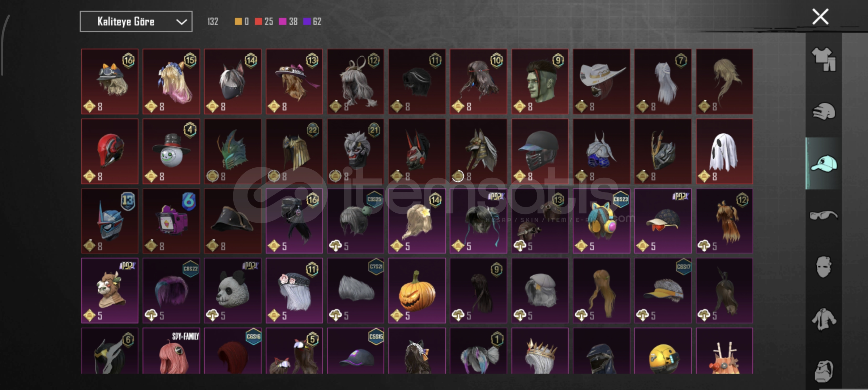
Task: Expand the Kaliteye Göre sort dropdown
Action: point(136,22)
